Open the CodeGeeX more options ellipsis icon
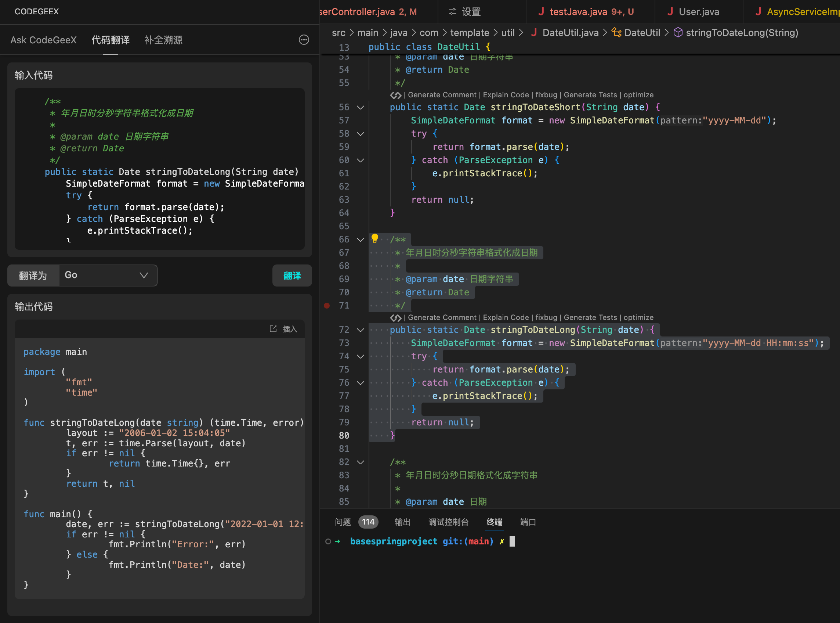The height and width of the screenshot is (623, 840). [x=304, y=40]
